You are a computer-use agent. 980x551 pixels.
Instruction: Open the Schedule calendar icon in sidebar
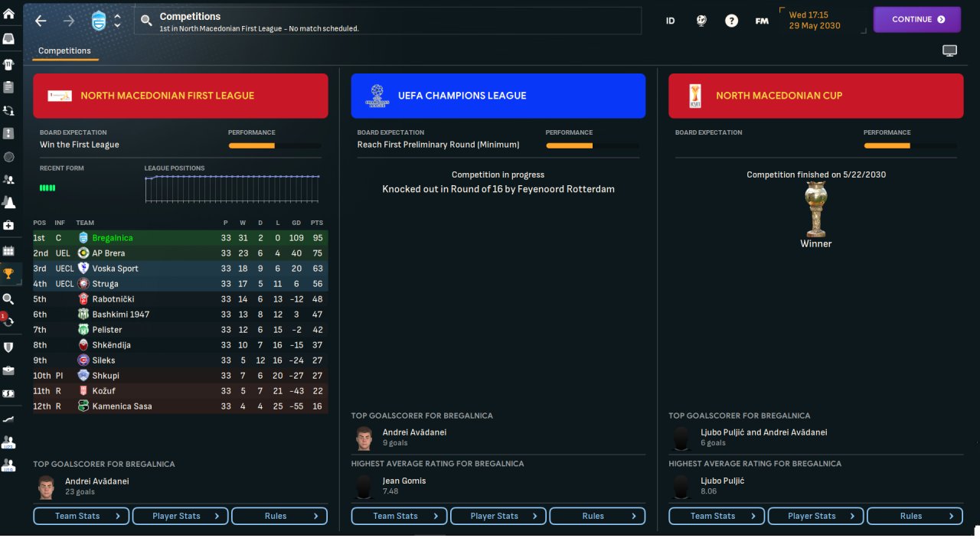8,250
